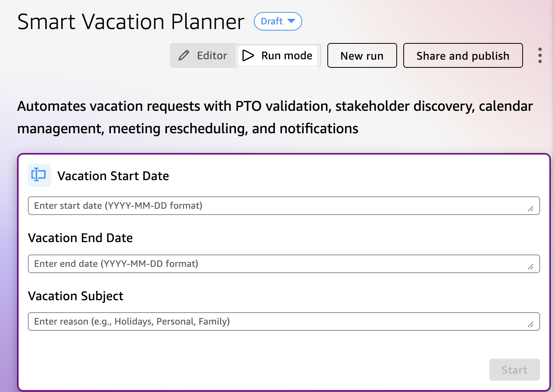Click the resize handle of end date field
Image resolution: width=554 pixels, height=392 pixels.
click(x=530, y=267)
